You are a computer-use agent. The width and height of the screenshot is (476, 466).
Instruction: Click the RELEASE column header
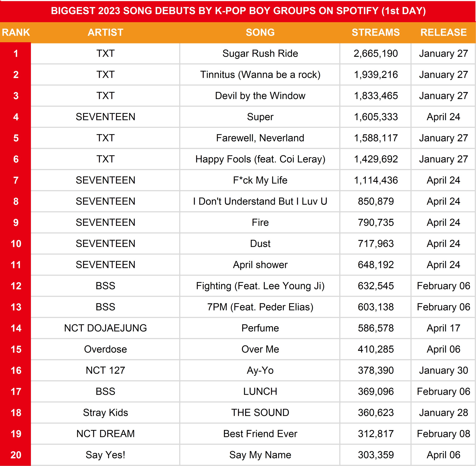(443, 32)
